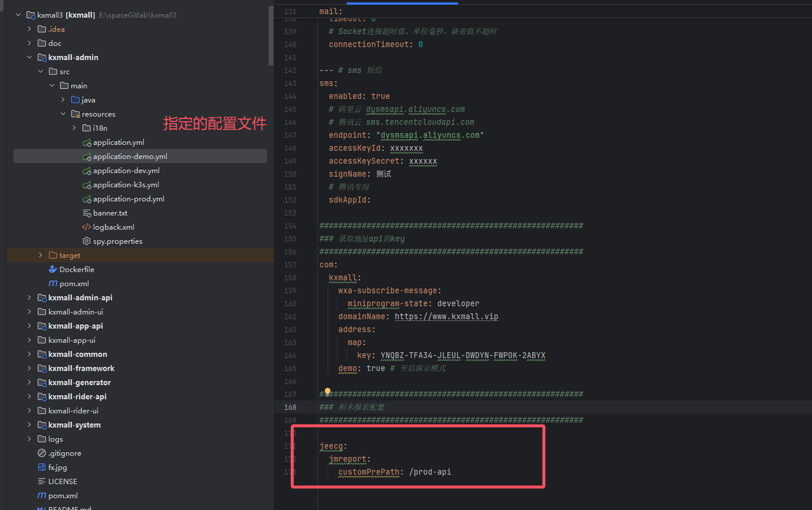Expand the target folder

[x=41, y=256]
